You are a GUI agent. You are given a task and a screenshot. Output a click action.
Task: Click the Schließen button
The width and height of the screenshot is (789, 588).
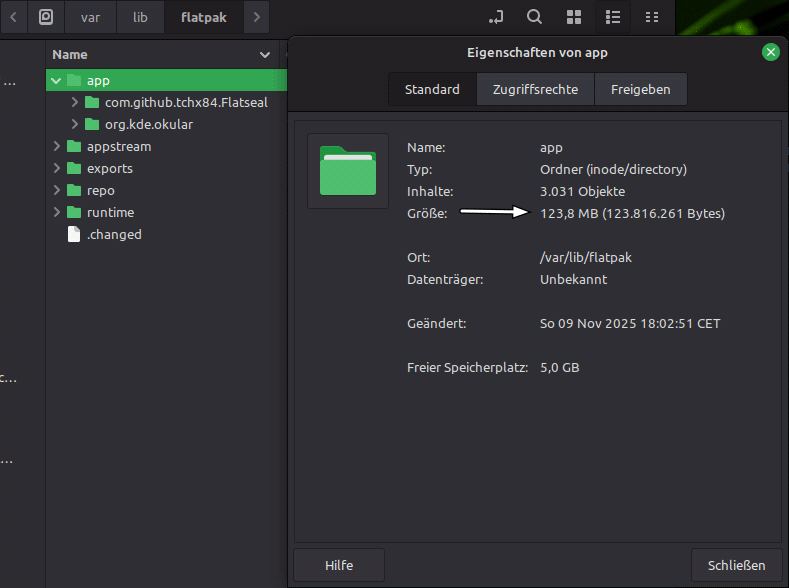click(x=737, y=565)
